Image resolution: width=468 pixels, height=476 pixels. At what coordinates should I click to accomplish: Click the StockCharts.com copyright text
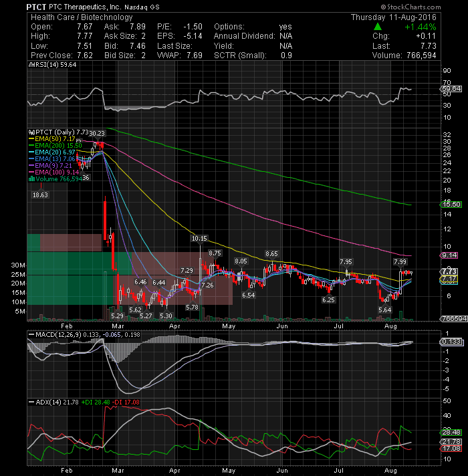point(411,7)
